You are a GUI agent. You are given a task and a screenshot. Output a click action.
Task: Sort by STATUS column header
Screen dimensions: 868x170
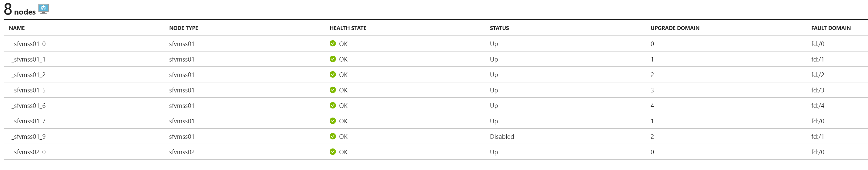[x=499, y=28]
